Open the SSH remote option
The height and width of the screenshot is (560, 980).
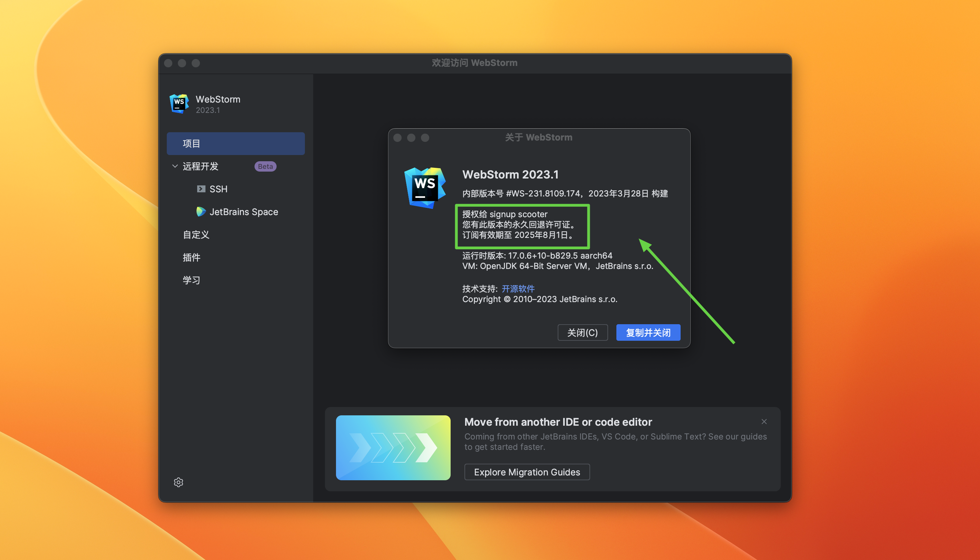pyautogui.click(x=219, y=189)
